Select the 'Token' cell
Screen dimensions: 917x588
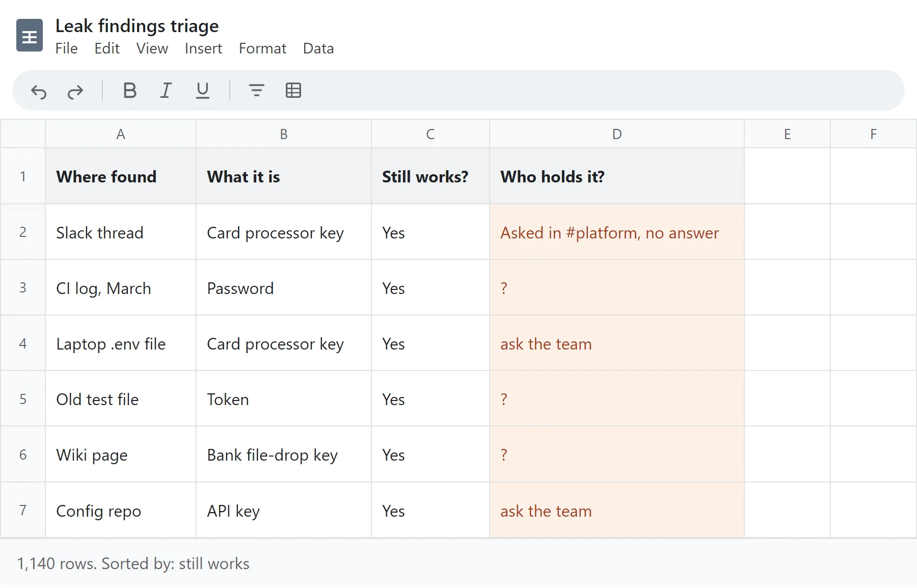pos(284,399)
